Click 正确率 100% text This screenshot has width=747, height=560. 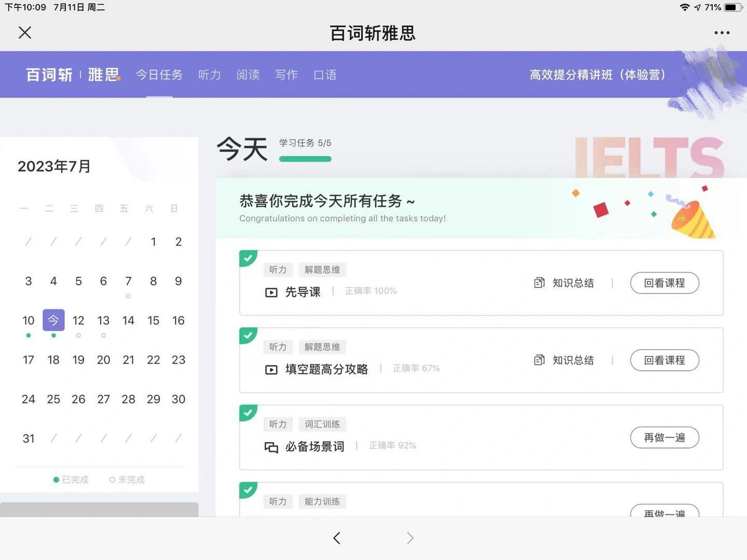point(371,291)
